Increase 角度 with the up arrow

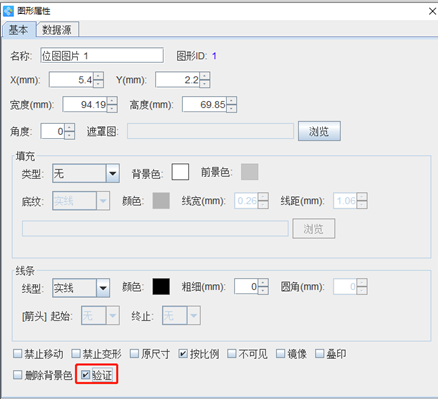click(x=69, y=127)
